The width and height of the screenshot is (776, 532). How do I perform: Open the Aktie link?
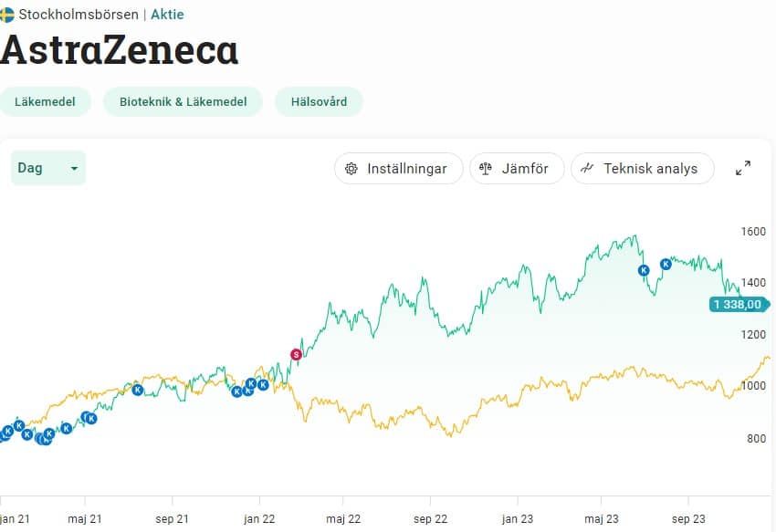pyautogui.click(x=167, y=15)
